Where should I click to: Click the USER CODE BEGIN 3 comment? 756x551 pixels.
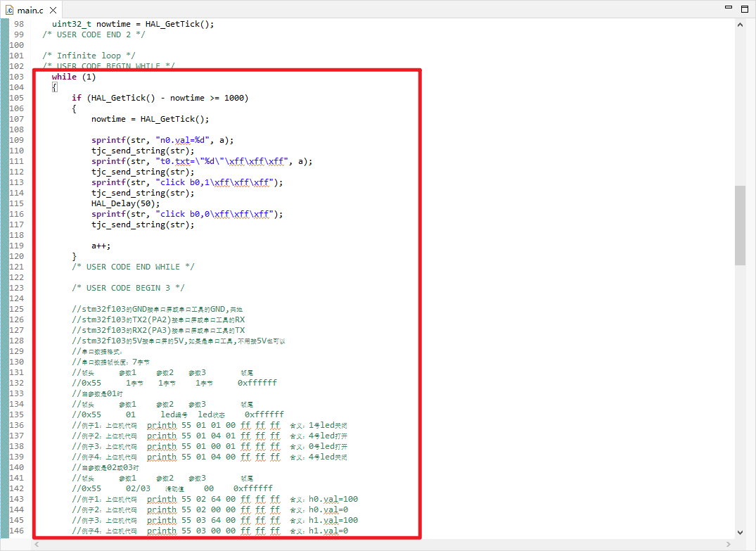[x=128, y=288]
